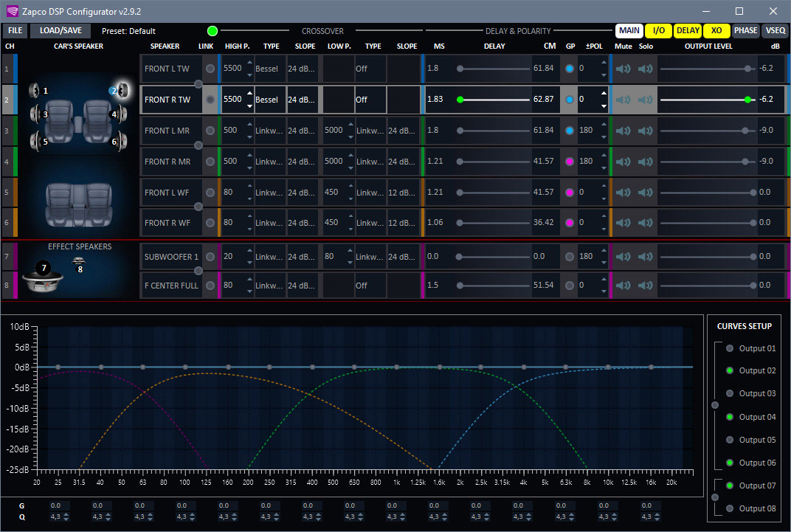Solo the FRONT L TW channel
This screenshot has width=791, height=532.
pos(645,69)
